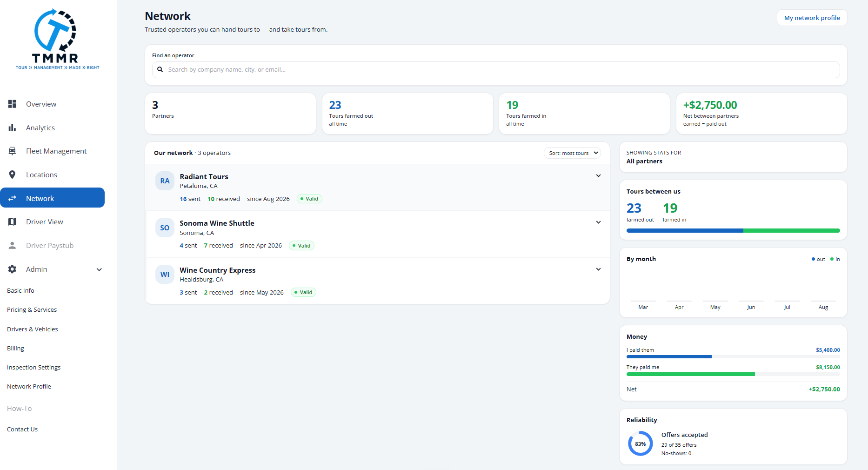The width and height of the screenshot is (868, 470).
Task: Click the Net between partners card
Action: [x=761, y=114]
